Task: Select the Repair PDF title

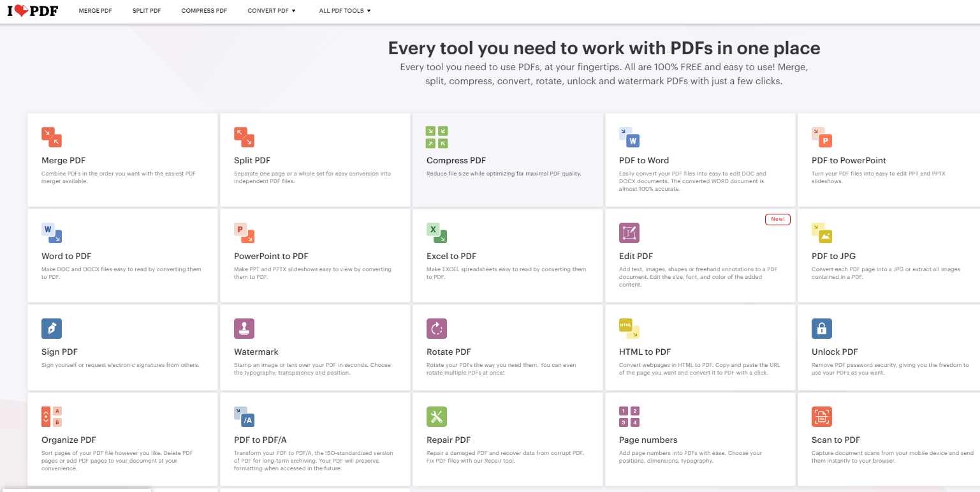Action: coord(448,440)
